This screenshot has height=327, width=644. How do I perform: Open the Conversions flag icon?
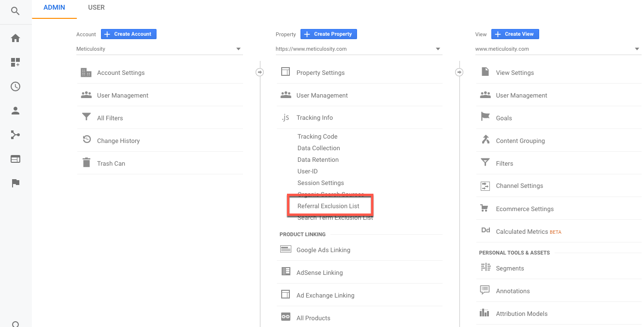tap(14, 183)
